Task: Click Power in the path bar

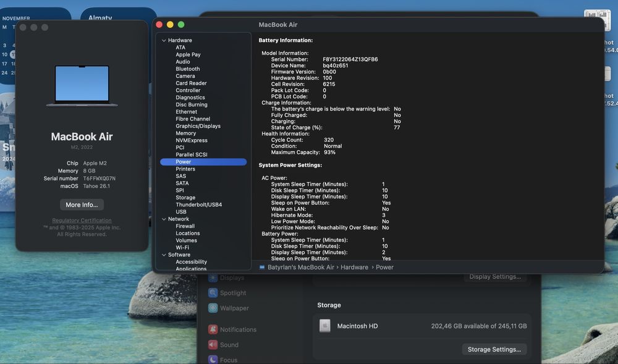Action: coord(384,267)
